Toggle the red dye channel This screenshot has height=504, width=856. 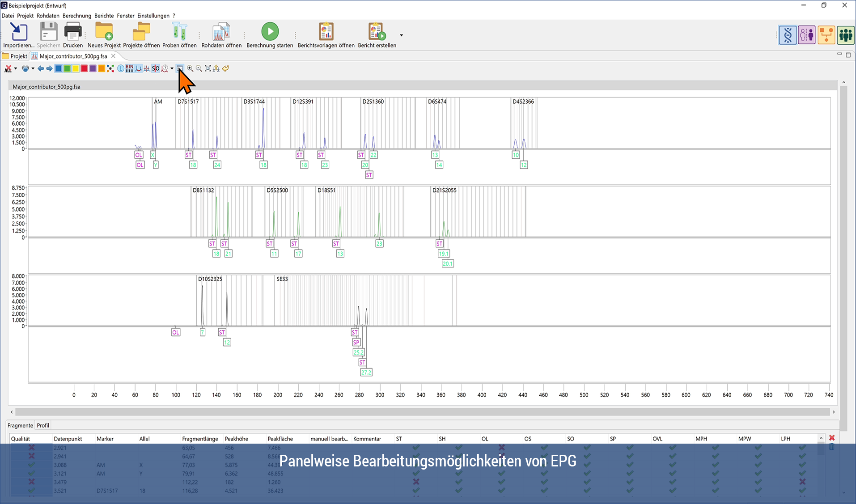click(84, 68)
